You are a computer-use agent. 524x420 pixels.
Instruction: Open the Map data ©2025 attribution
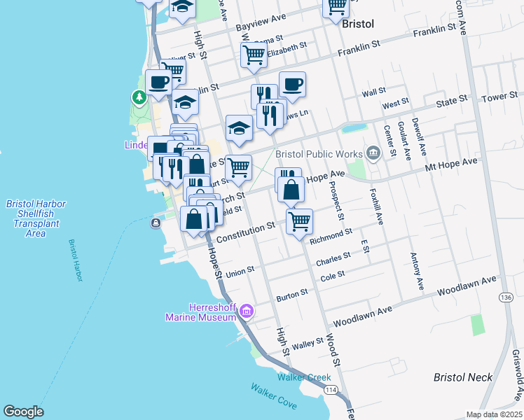point(494,414)
